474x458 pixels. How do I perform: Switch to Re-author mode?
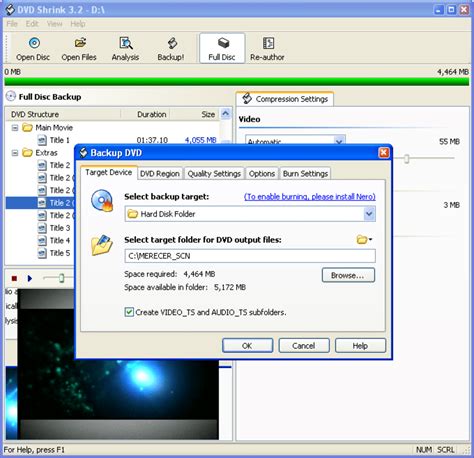point(267,49)
